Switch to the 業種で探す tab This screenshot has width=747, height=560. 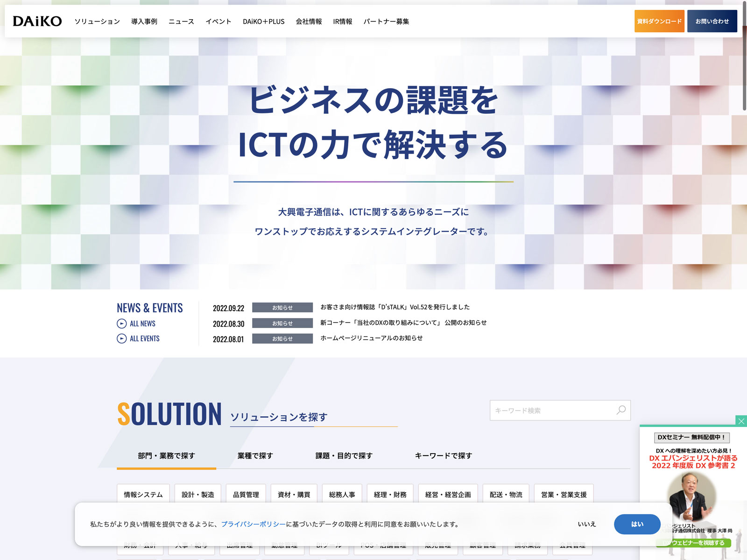pyautogui.click(x=255, y=455)
